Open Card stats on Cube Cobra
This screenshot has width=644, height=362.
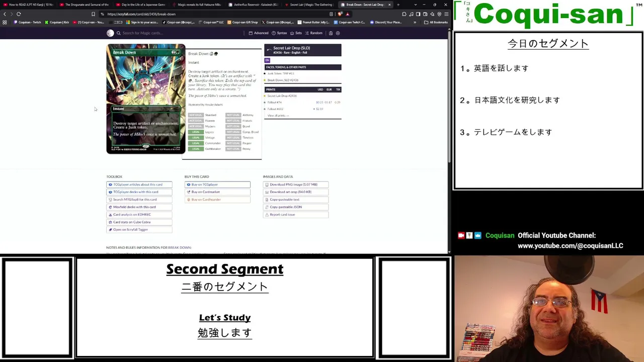tap(139, 222)
